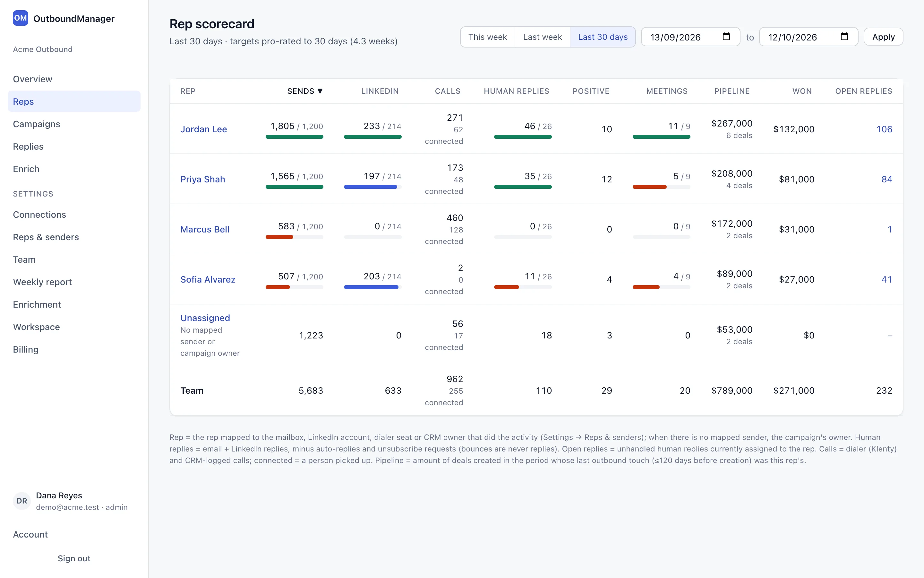
Task: Open Marcus Bell's rep page
Action: [x=205, y=229]
